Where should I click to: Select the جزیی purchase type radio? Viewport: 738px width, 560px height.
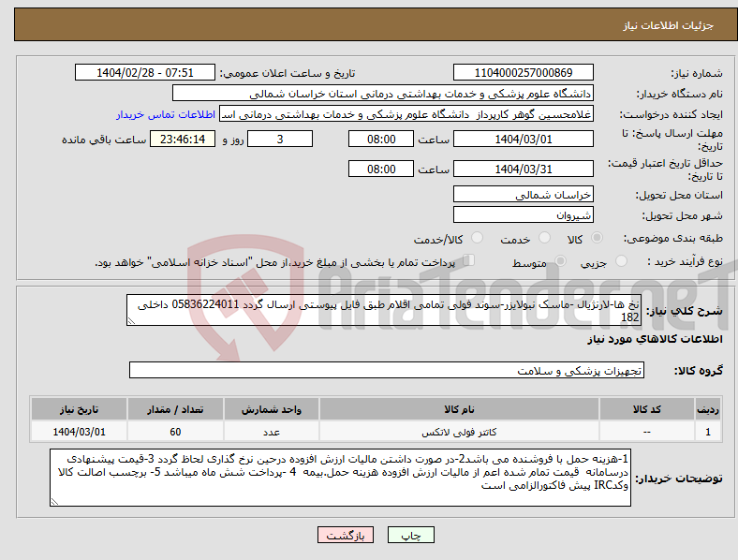pyautogui.click(x=621, y=261)
